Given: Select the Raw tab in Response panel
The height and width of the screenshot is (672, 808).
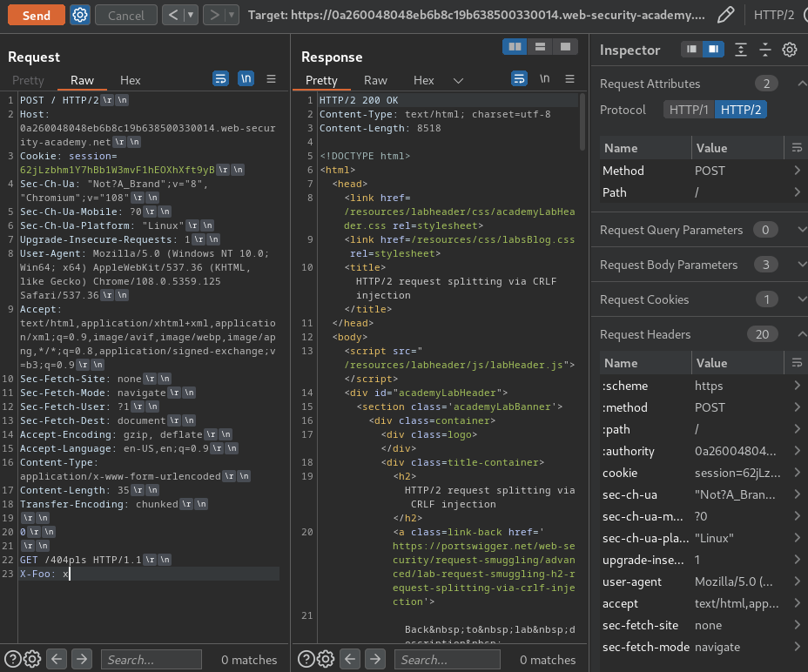Looking at the screenshot, I should point(375,80).
